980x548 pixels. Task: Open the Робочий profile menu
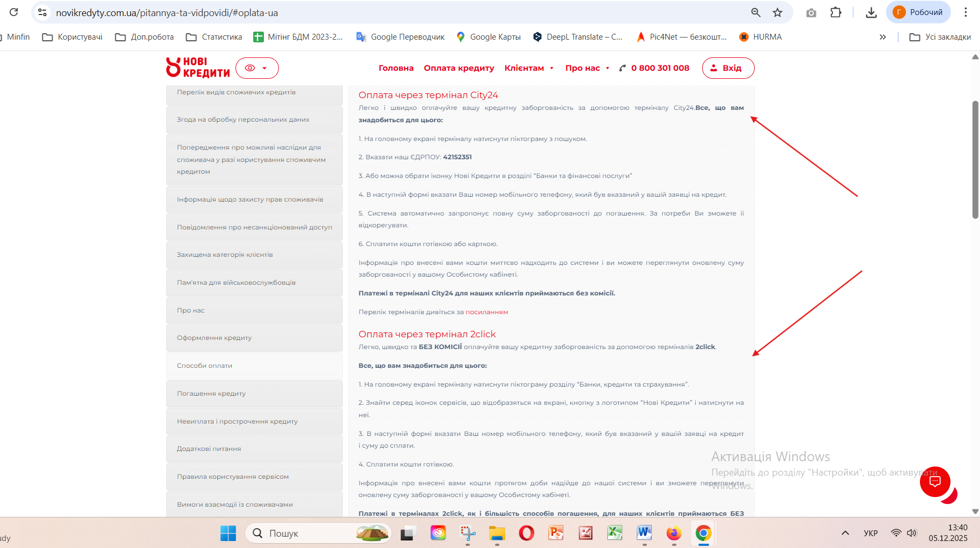(x=918, y=12)
